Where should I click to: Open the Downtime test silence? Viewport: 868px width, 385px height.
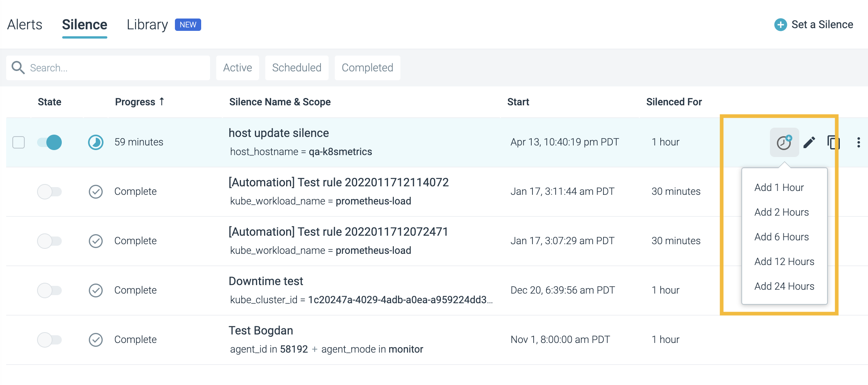[266, 281]
